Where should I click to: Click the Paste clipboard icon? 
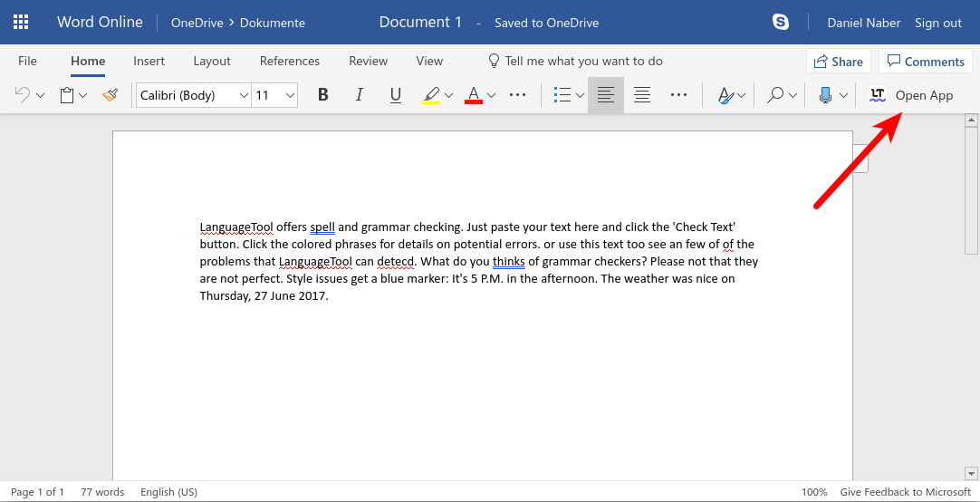(67, 95)
